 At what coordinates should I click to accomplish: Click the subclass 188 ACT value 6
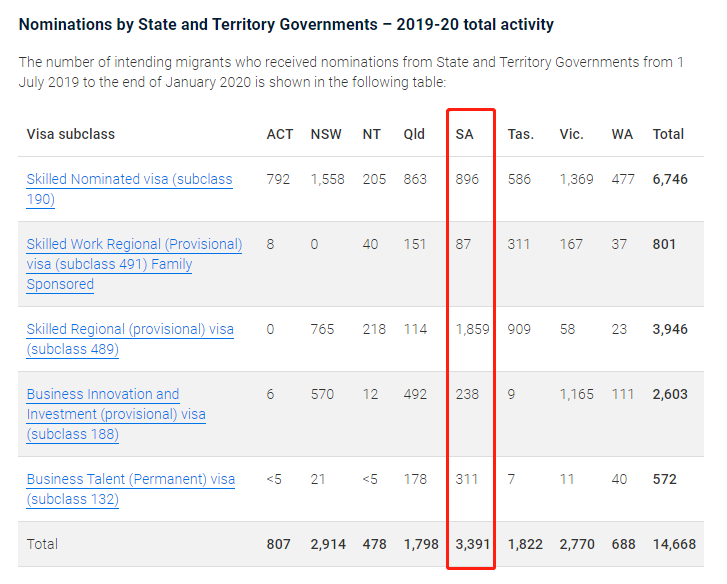[270, 394]
